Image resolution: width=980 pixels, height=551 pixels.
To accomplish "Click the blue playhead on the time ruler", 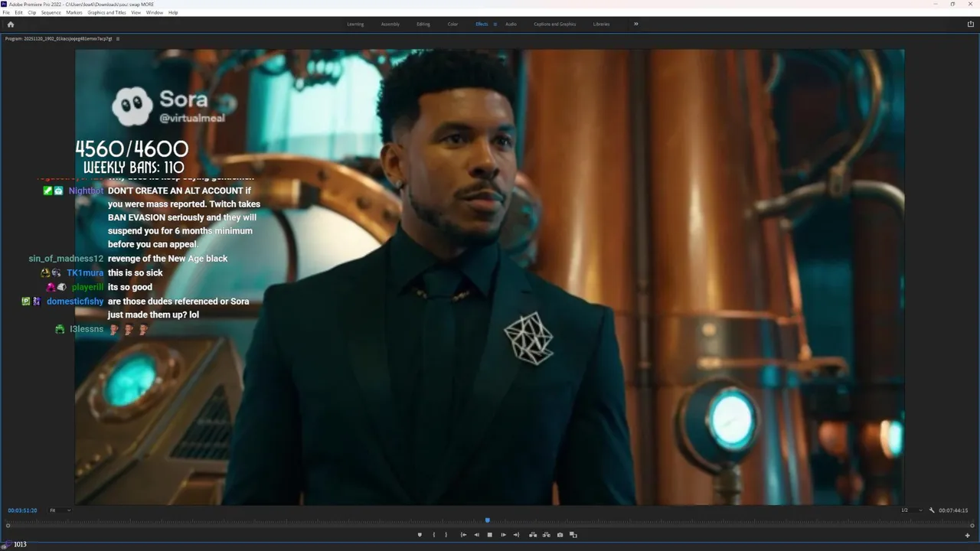I will click(487, 520).
